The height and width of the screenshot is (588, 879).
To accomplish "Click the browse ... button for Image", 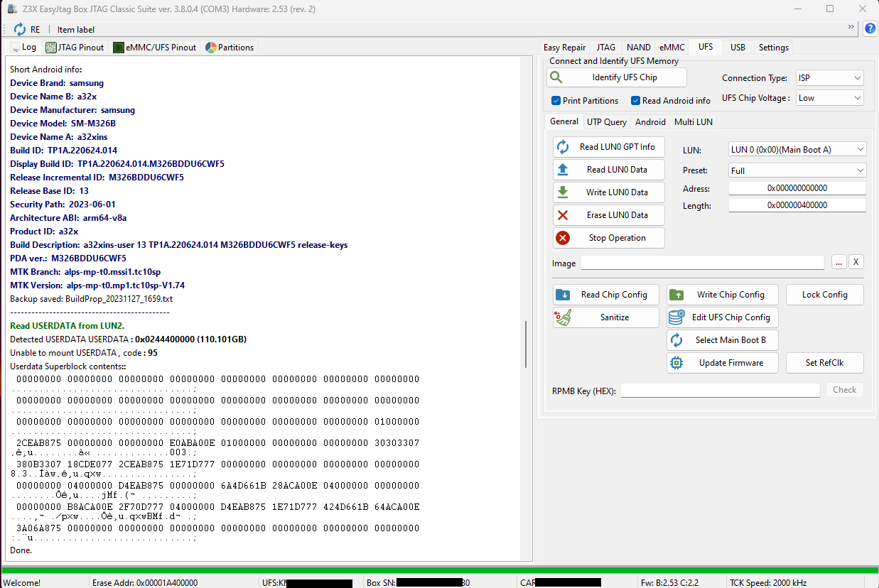I will tap(839, 262).
